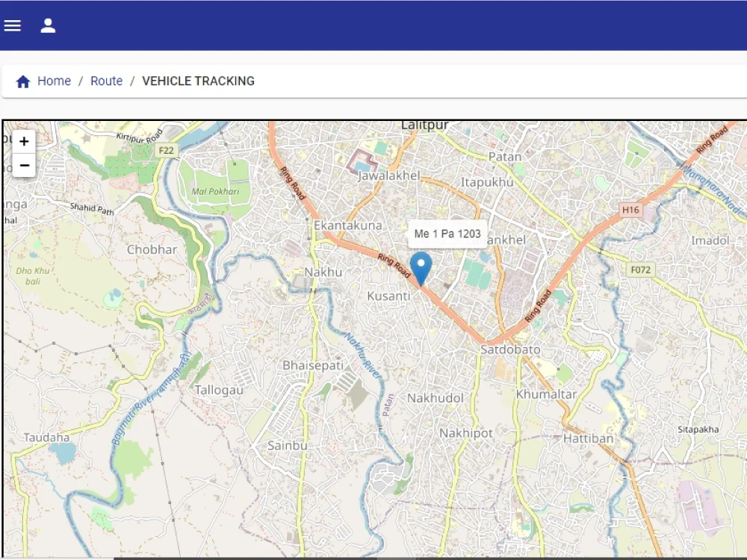Click the Patan place label

pos(505,157)
